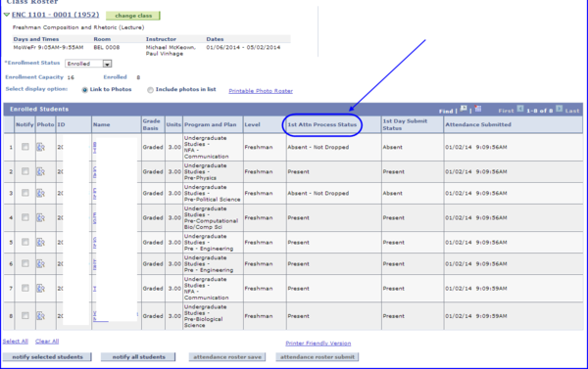
Task: Select Include photos in list option
Action: pyautogui.click(x=150, y=90)
